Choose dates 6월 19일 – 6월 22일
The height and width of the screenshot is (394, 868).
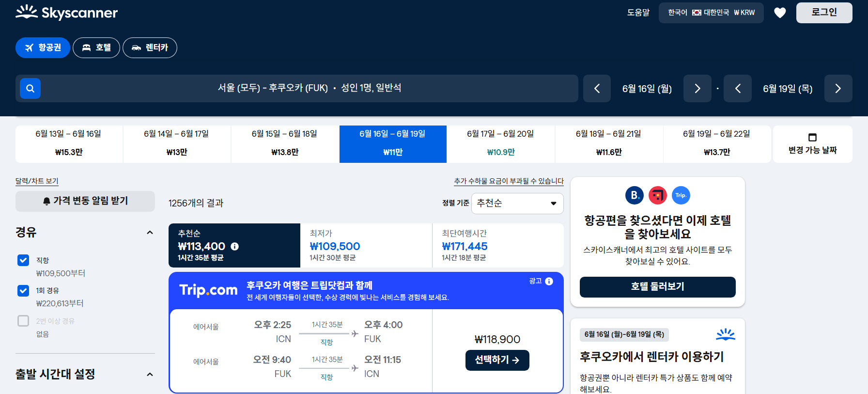[717, 144]
